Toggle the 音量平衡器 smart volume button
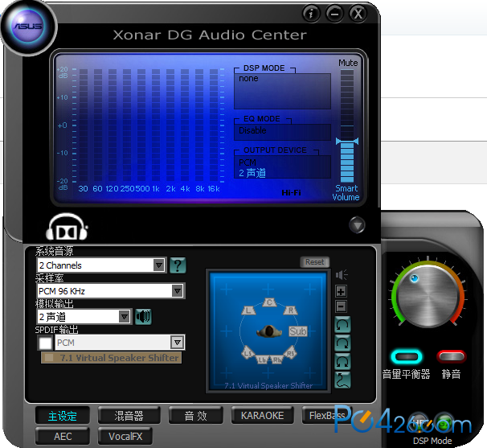Viewport: 487px width, 448px height. (407, 356)
